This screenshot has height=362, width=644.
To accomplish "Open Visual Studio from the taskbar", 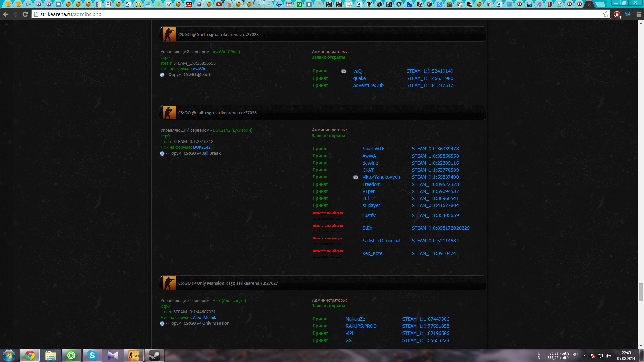I will (113, 355).
